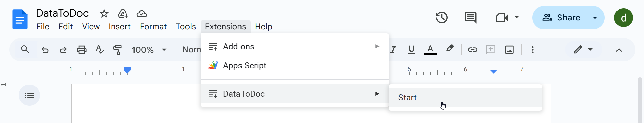Hide the menus with the chevron arrow
This screenshot has height=123, width=644.
[x=619, y=50]
